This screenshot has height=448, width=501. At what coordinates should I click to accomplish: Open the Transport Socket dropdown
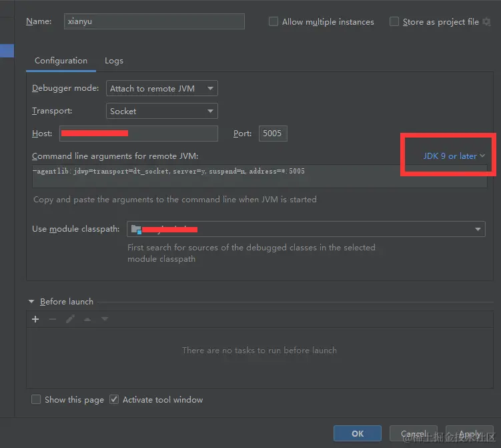click(161, 111)
